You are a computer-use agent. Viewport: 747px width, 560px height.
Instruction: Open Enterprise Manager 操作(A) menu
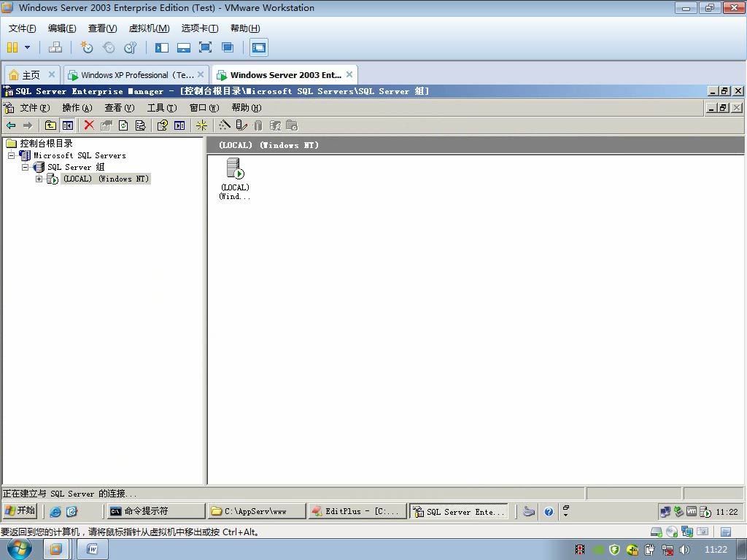77,108
